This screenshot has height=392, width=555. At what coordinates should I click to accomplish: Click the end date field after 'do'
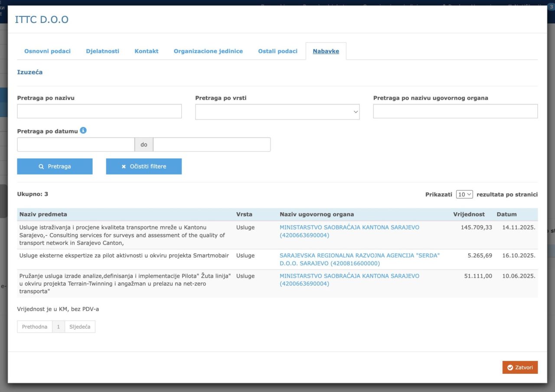point(212,145)
